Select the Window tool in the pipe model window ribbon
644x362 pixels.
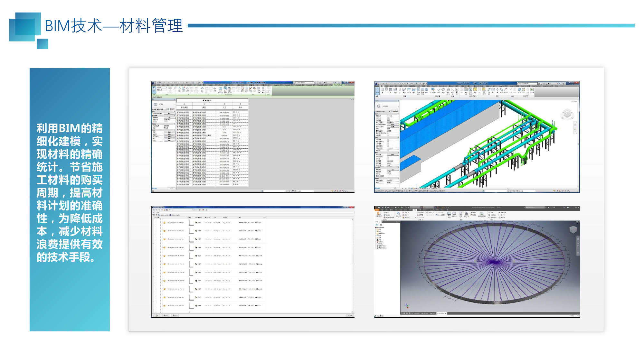[391, 90]
